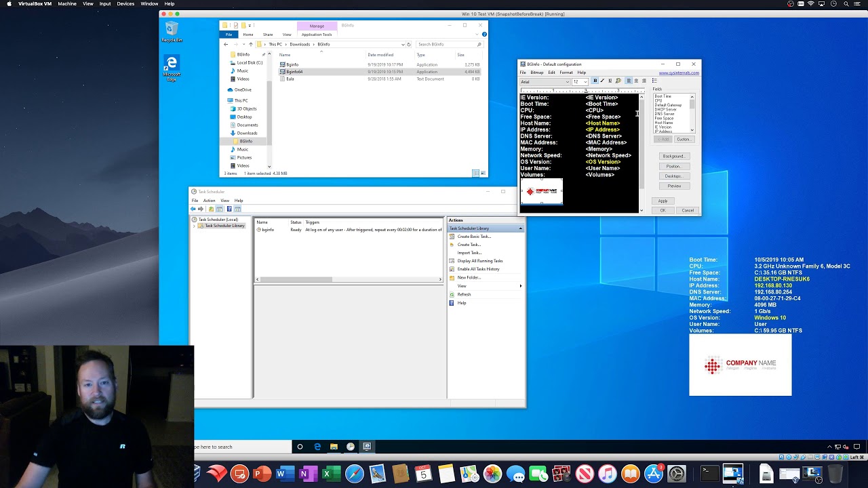The height and width of the screenshot is (488, 868).
Task: Click the Preview button in BGInfo
Action: click(x=674, y=186)
